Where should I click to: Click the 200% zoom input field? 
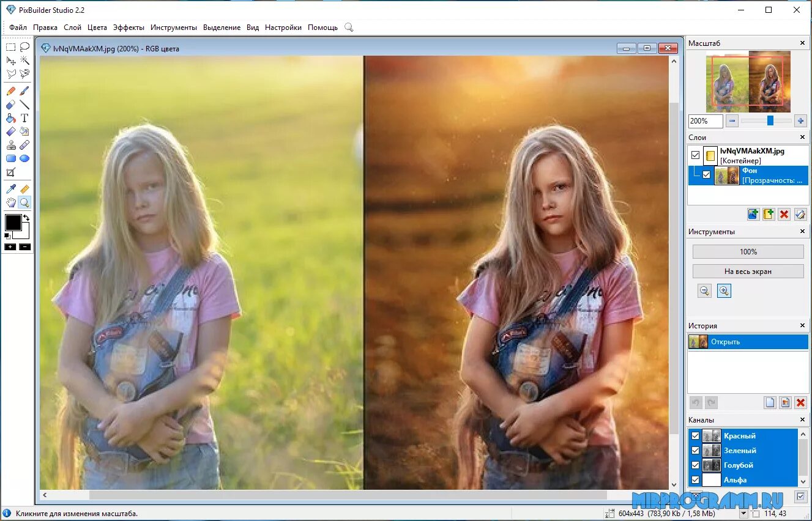(x=706, y=121)
